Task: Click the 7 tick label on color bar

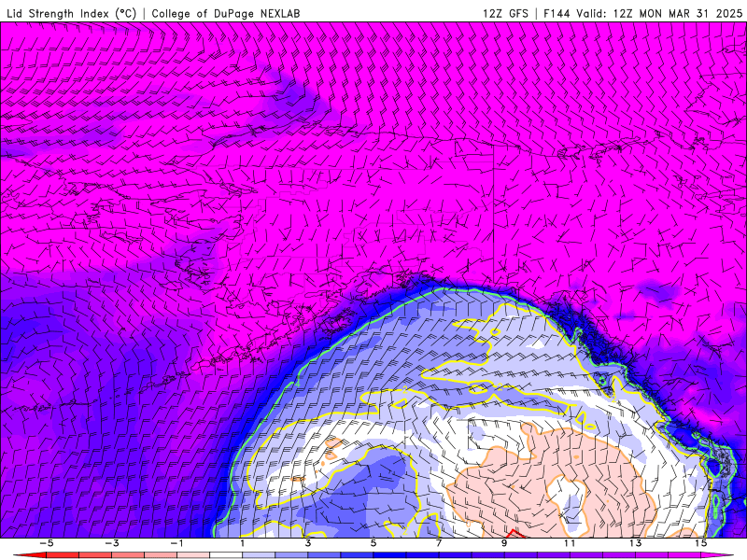Action: click(439, 543)
